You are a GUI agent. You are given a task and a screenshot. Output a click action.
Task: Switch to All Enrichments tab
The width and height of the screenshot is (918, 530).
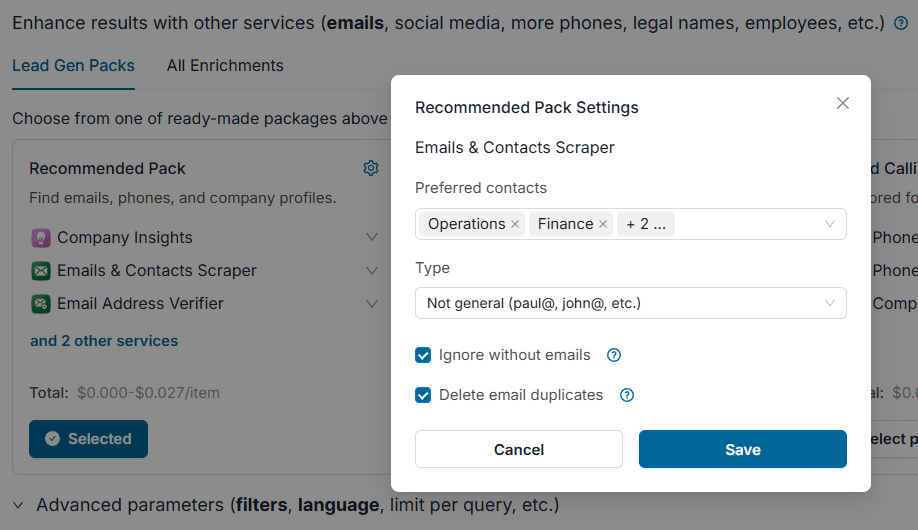coord(225,66)
